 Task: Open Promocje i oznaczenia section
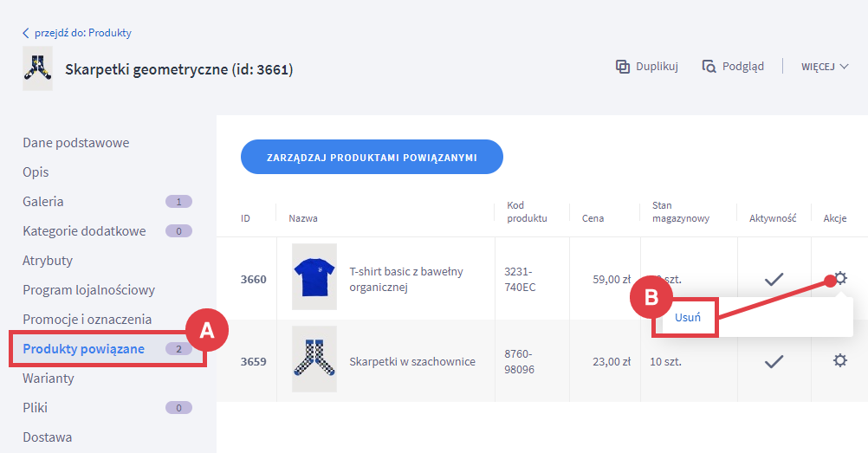click(87, 320)
